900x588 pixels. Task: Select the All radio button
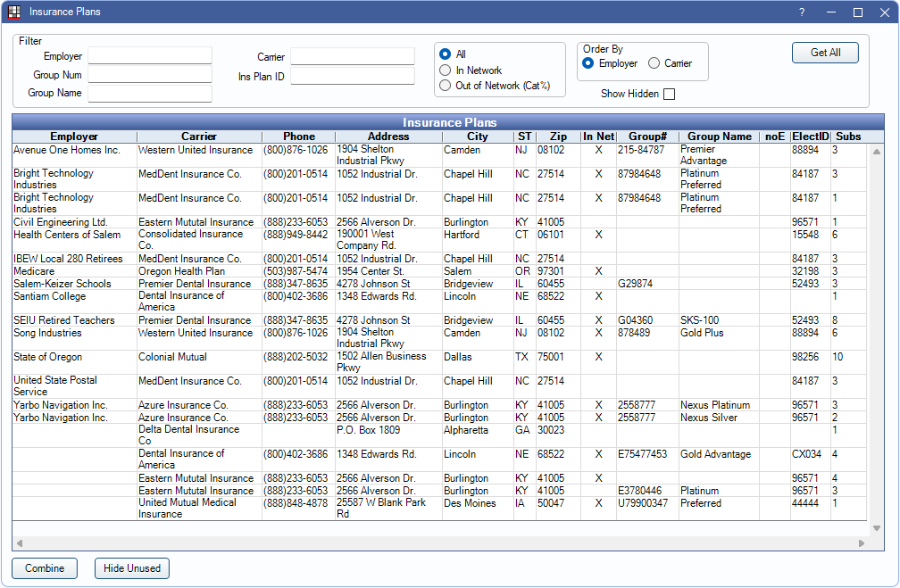click(x=445, y=54)
